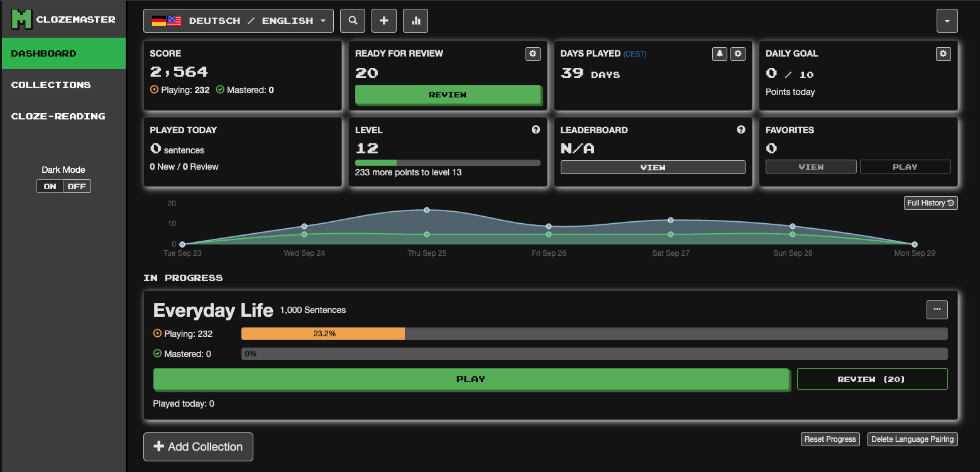Open the statistics bar chart icon
The height and width of the screenshot is (472, 980).
pyautogui.click(x=416, y=21)
